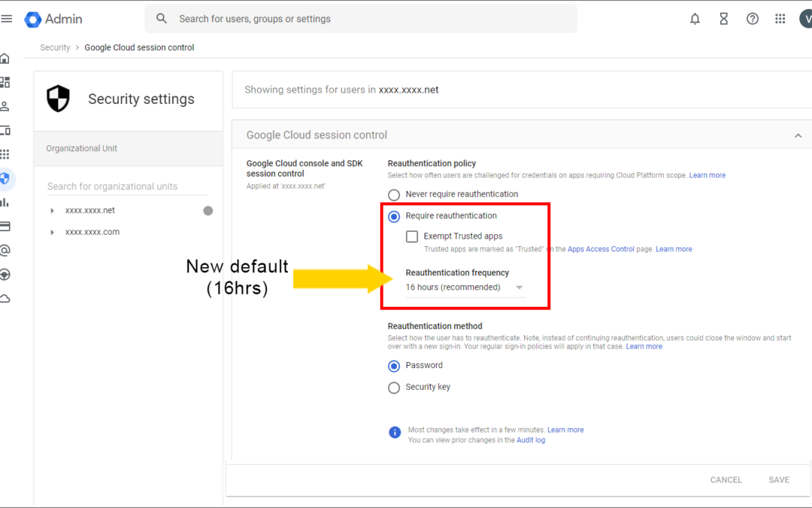
Task: Open Apps sidebar grid icon
Action: coord(5,154)
